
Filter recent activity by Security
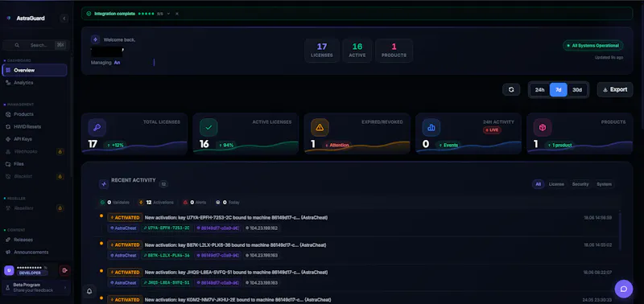580,184
